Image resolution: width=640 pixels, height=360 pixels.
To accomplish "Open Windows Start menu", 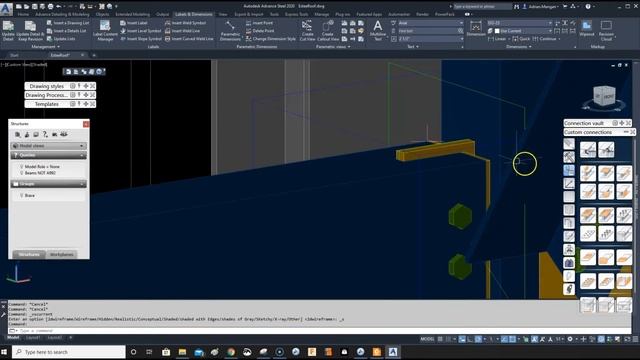I will point(4,352).
